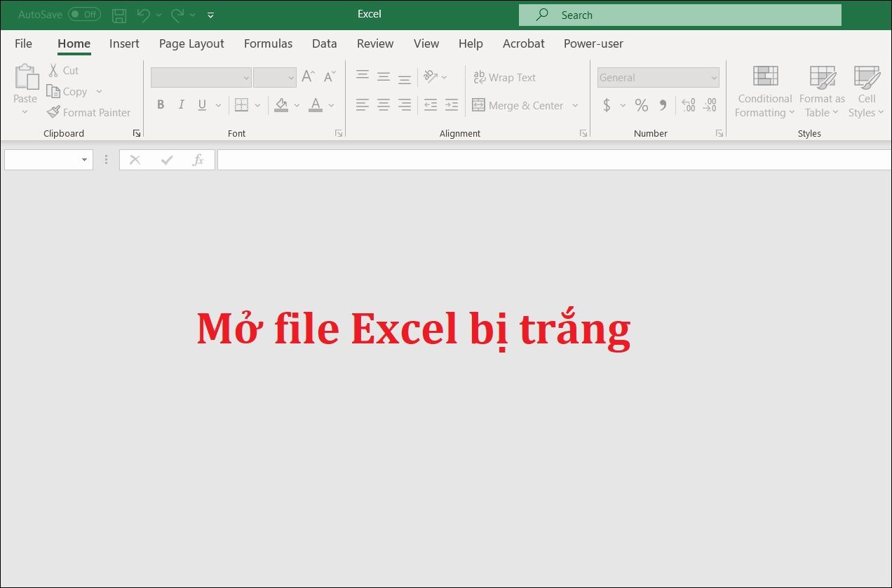Click the Increase Decimal icon
Image resolution: width=892 pixels, height=588 pixels.
tap(689, 105)
